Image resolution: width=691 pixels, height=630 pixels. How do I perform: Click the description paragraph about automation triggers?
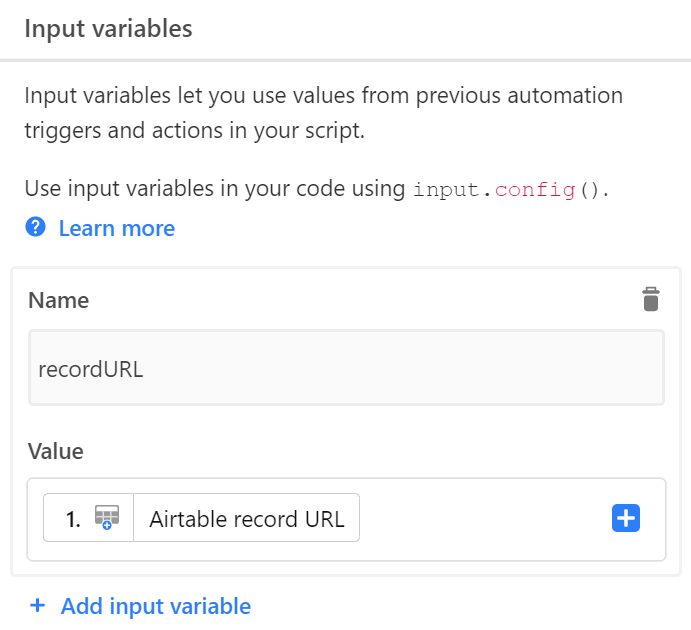click(x=323, y=113)
